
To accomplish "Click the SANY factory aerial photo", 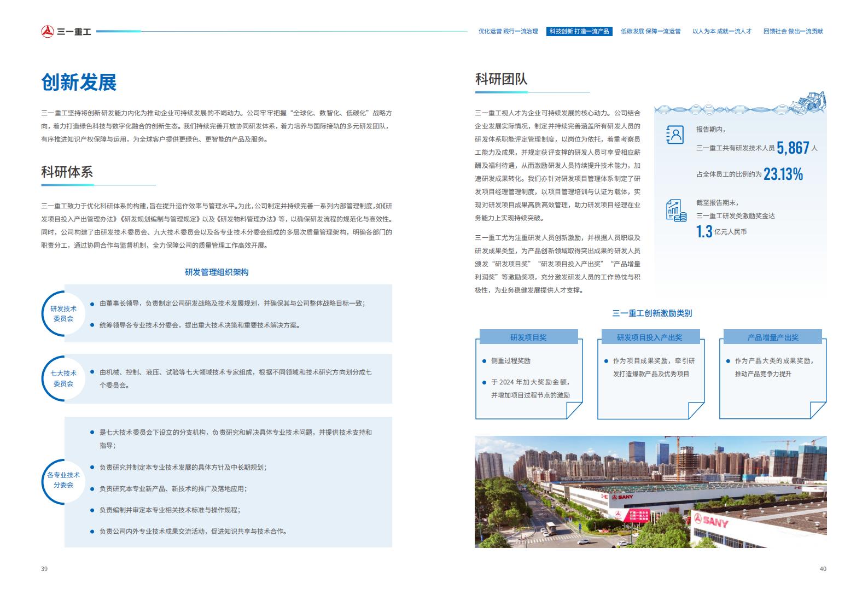I will click(x=650, y=492).
